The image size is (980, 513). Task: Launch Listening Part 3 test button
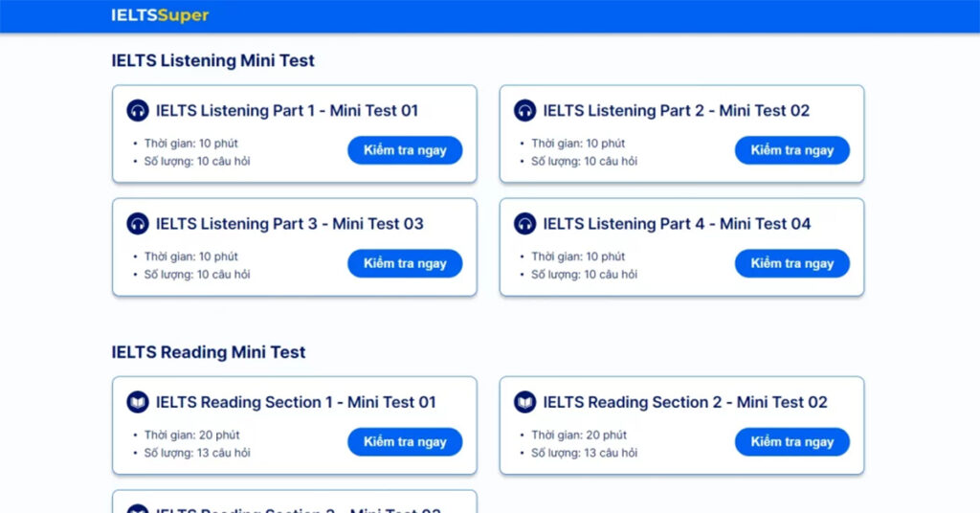pos(405,263)
